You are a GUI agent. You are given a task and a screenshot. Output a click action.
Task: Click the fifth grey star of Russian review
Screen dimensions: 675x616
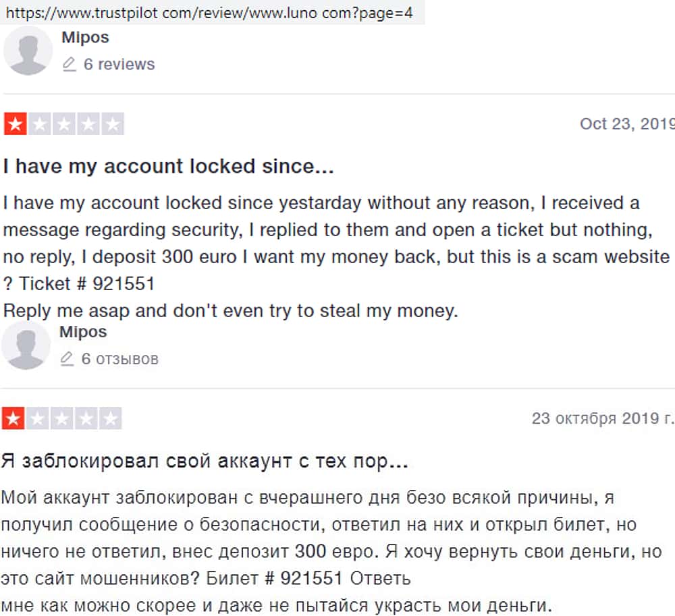pos(111,418)
